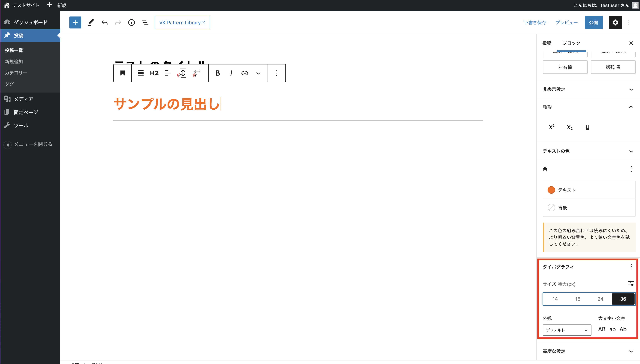Click the 公開 publish button
The width and height of the screenshot is (640, 364).
tap(593, 22)
